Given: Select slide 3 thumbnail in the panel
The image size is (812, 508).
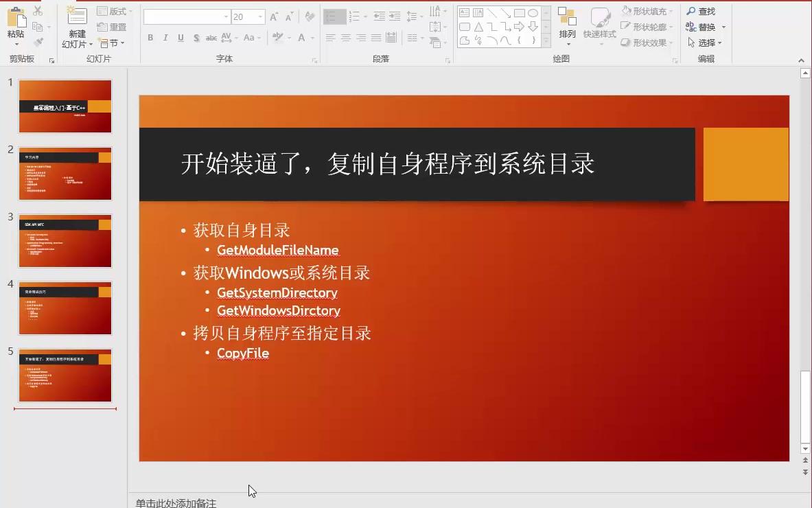Looking at the screenshot, I should [65, 240].
